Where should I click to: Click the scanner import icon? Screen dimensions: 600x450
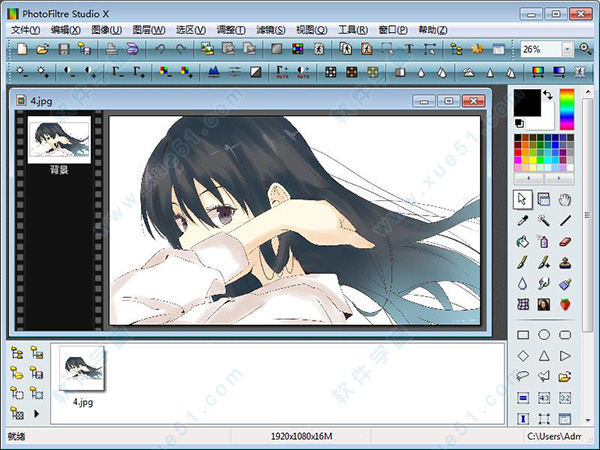[x=132, y=49]
